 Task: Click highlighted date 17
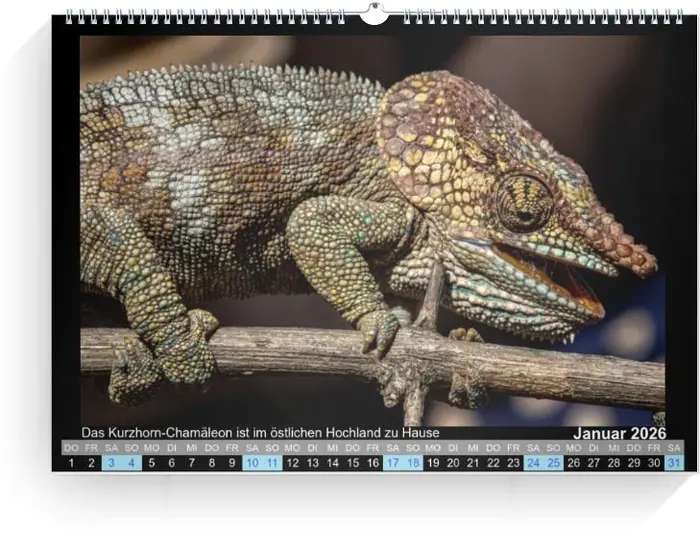pyautogui.click(x=393, y=463)
